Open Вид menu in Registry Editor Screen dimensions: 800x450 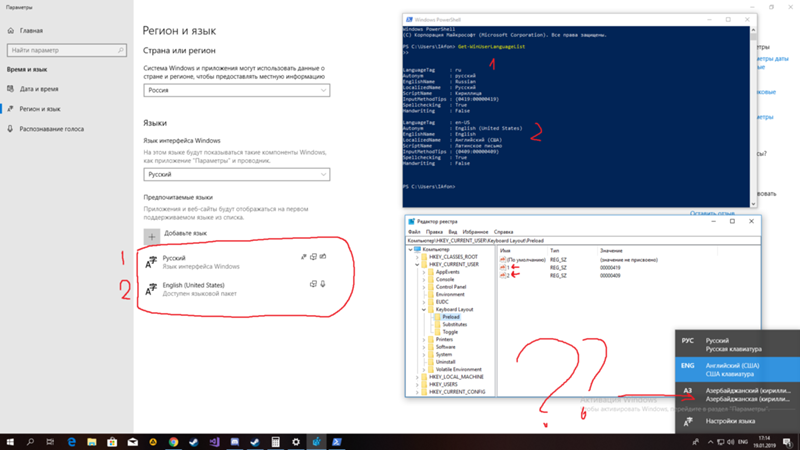[x=453, y=232]
